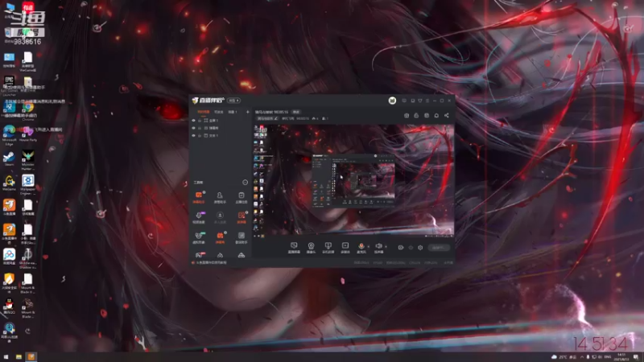Click the record video icon near start button

[x=401, y=248]
